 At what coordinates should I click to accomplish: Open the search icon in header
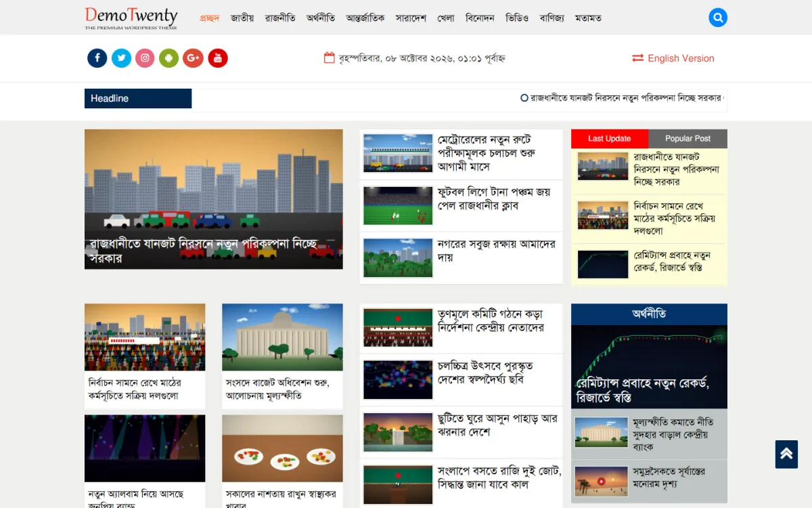coord(718,18)
